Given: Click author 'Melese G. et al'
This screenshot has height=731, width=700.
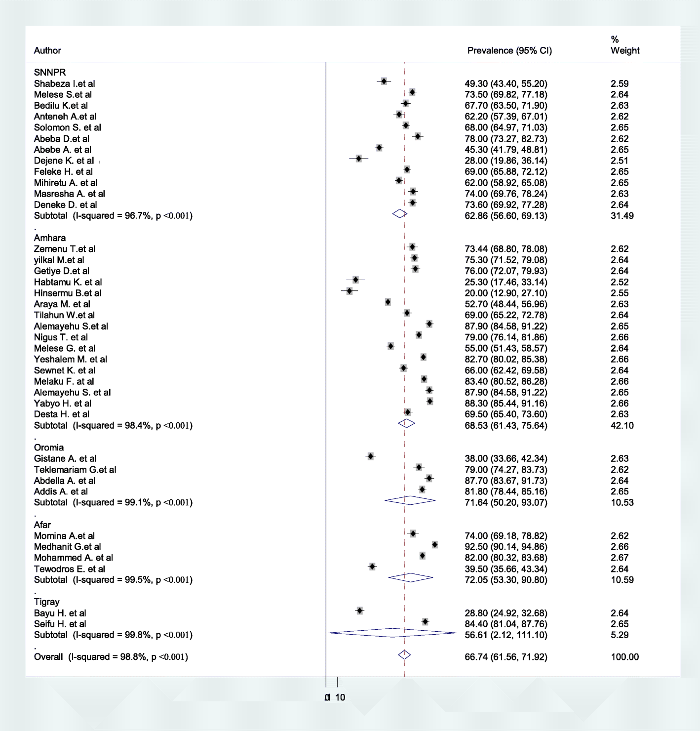Looking at the screenshot, I should pos(65,348).
